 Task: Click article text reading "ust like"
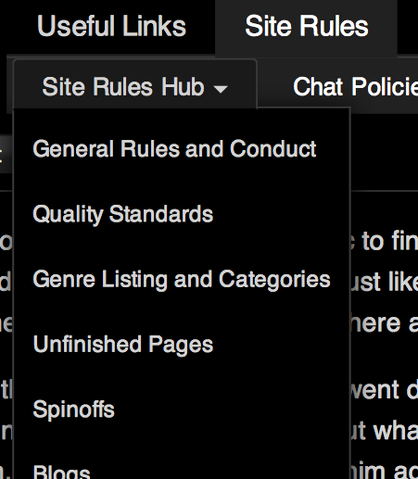[384, 282]
